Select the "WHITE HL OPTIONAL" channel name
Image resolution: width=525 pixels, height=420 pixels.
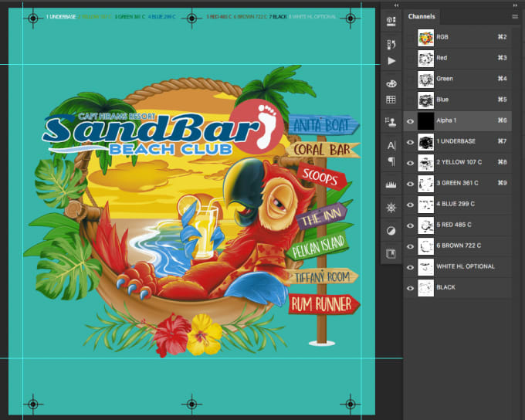click(x=466, y=266)
